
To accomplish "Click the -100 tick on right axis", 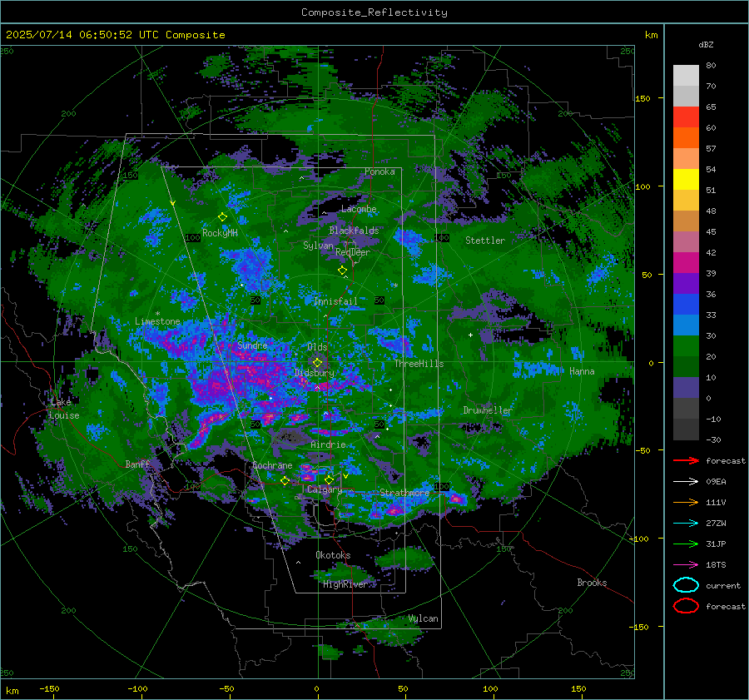I will point(639,539).
